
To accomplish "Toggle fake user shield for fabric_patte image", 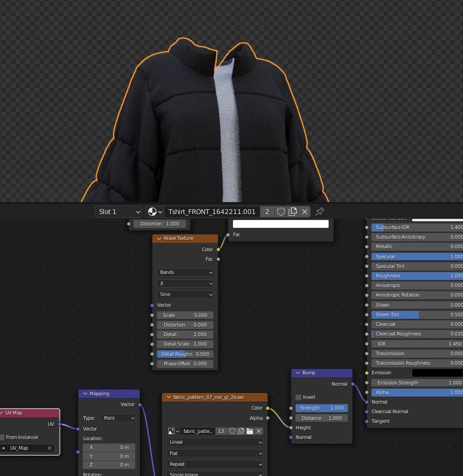I will [x=232, y=431].
